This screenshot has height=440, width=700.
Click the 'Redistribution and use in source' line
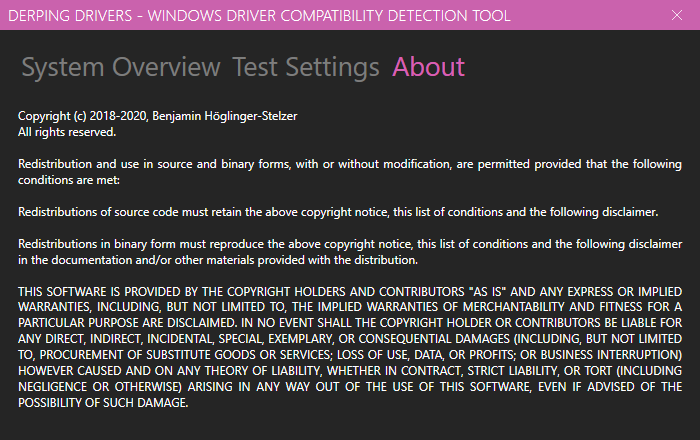(x=350, y=164)
